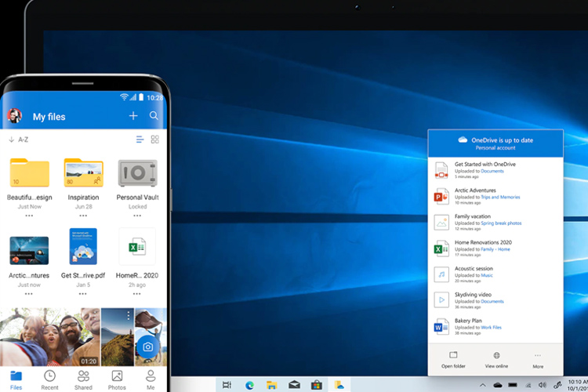
Task: Open the A-Z sort order dropdown
Action: (20, 140)
